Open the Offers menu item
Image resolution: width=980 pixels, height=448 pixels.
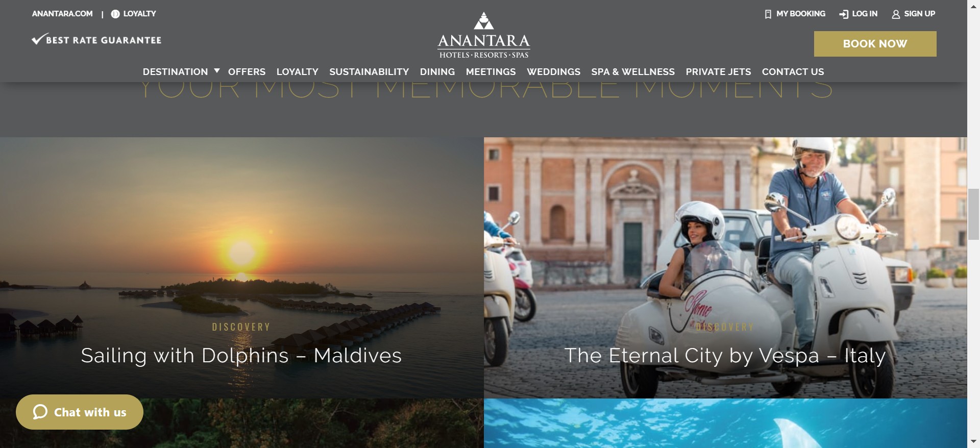point(247,72)
